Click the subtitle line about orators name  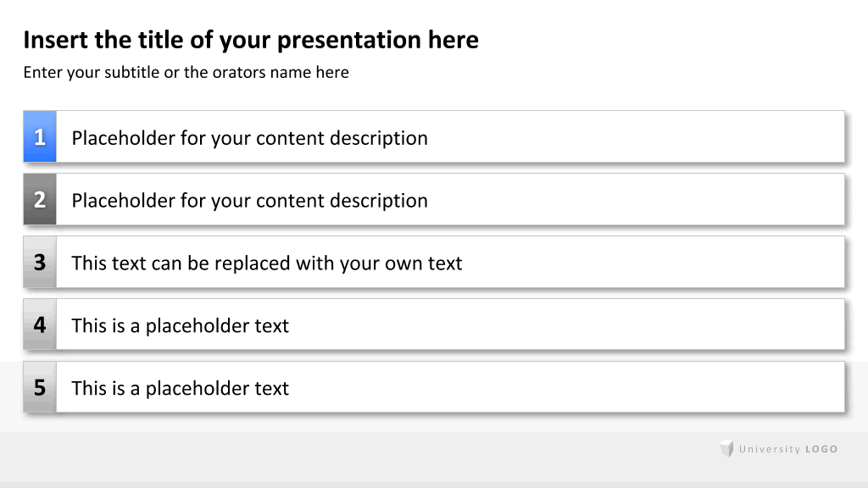point(186,73)
